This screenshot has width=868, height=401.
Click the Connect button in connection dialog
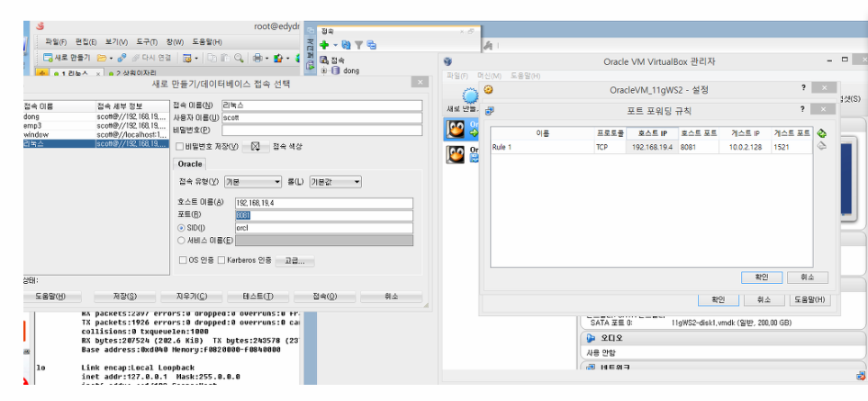(x=324, y=296)
